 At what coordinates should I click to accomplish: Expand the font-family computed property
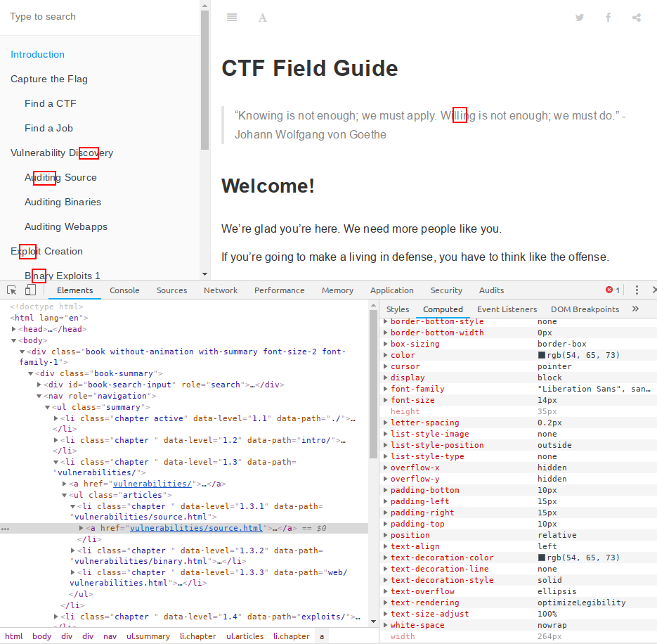click(x=384, y=389)
